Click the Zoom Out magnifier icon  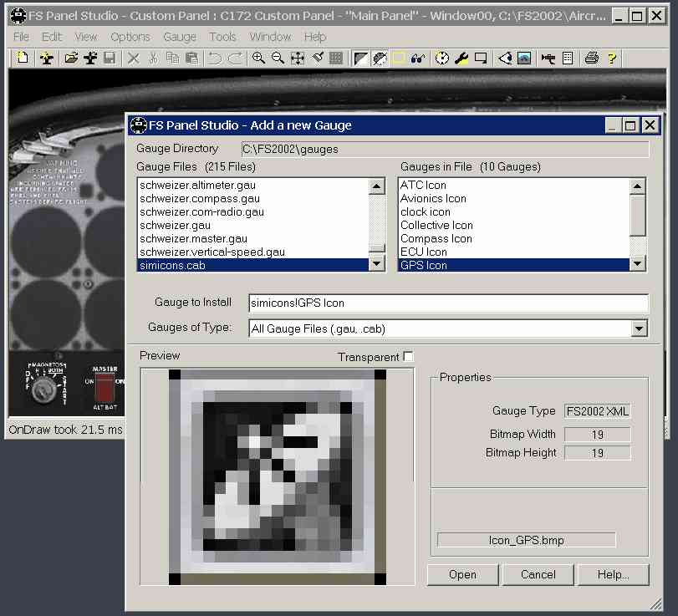point(278,58)
